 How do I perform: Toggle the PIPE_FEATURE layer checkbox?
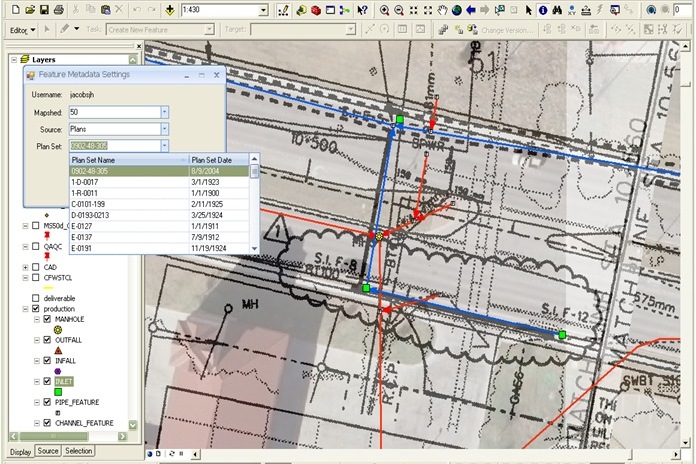coord(47,402)
